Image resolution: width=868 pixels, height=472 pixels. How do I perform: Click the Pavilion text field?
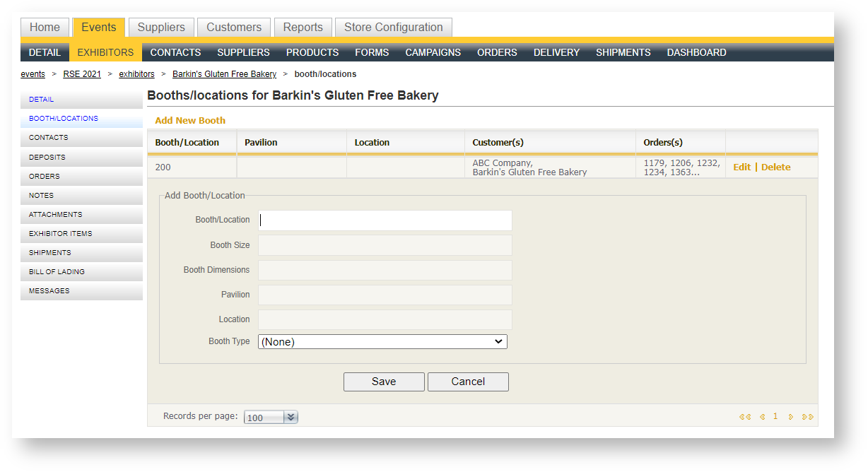(385, 295)
